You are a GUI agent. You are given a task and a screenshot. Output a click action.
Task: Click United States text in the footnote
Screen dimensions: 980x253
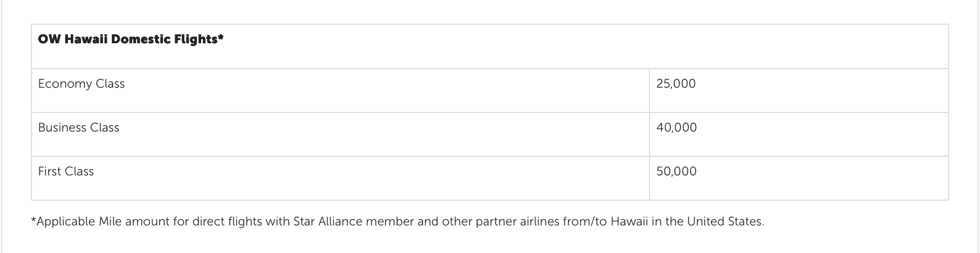tap(725, 222)
